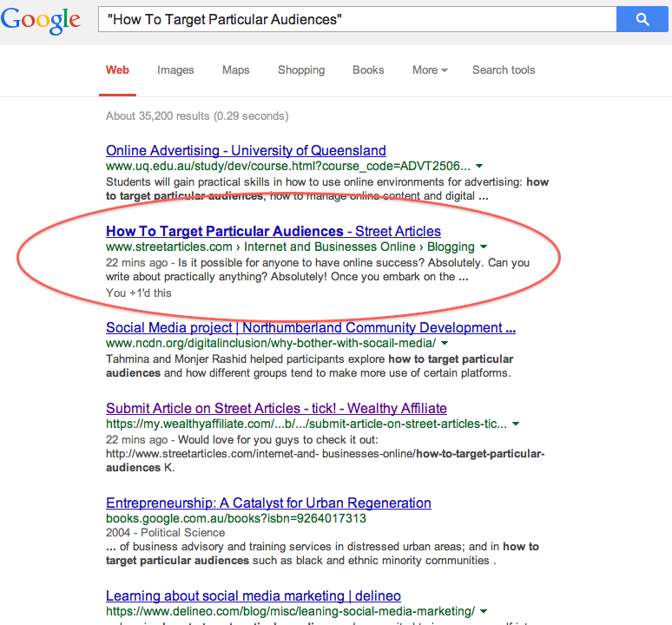Expand arrow next to ncdn.org URL
The image size is (672, 625).
pyautogui.click(x=445, y=343)
